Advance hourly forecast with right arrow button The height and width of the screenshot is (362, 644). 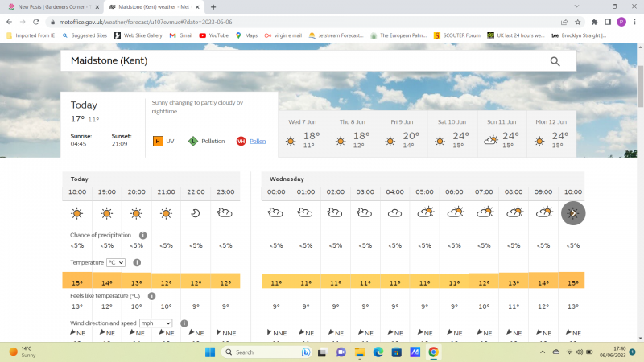tap(573, 213)
